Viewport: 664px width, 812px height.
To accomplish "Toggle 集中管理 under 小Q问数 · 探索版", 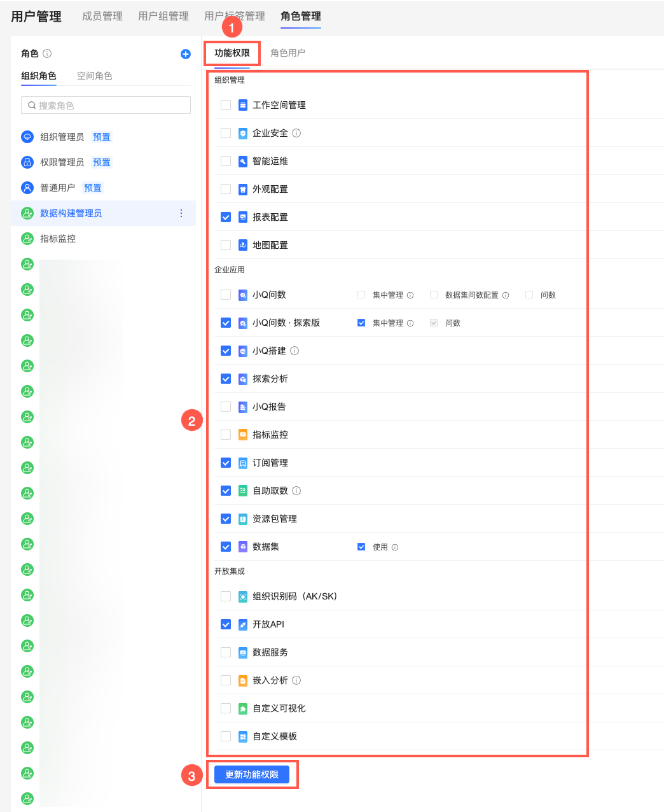I will 361,323.
